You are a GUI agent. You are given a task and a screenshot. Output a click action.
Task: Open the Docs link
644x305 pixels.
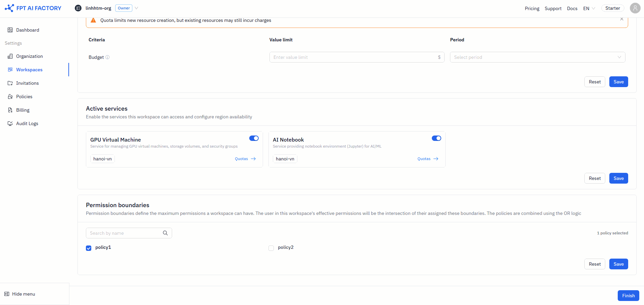tap(572, 8)
